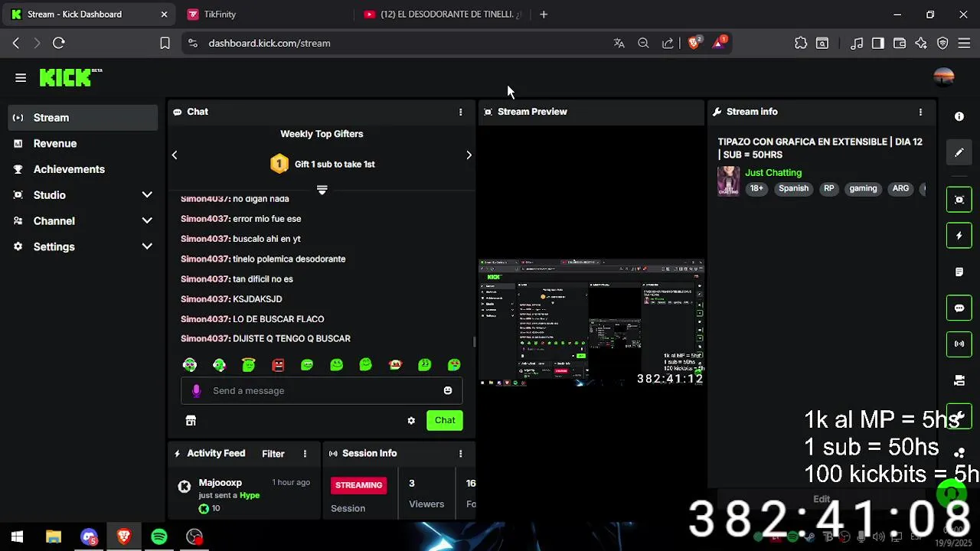
Task: Switch to TikFinity browser tab
Action: [x=220, y=15]
